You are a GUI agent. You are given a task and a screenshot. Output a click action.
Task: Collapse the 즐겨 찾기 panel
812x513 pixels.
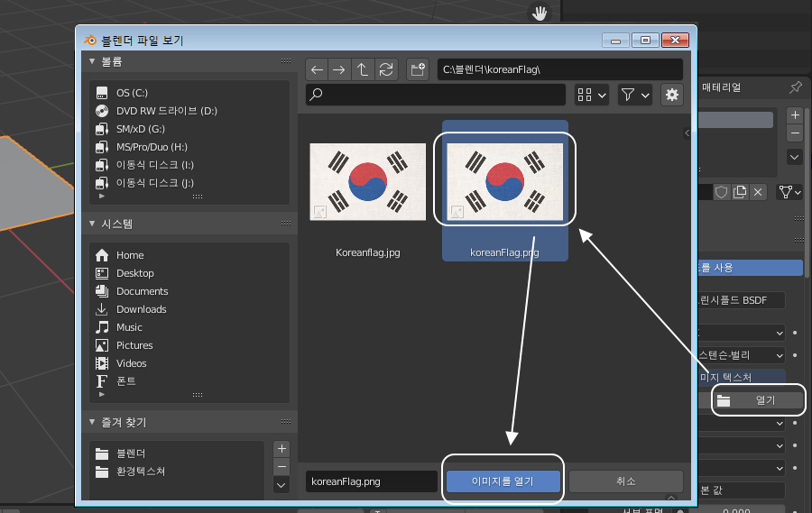pos(92,422)
